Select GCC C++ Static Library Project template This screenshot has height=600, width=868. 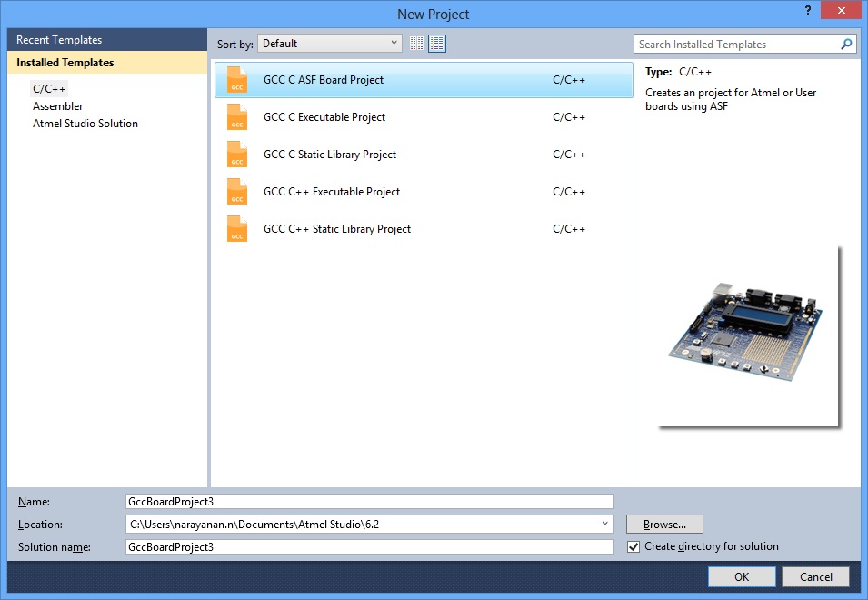424,229
